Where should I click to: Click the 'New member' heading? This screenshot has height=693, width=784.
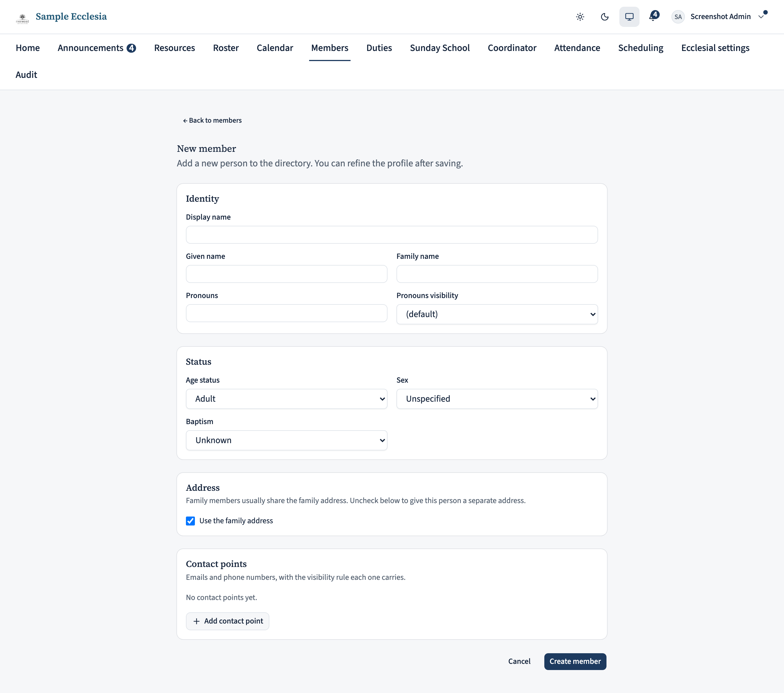click(x=206, y=148)
